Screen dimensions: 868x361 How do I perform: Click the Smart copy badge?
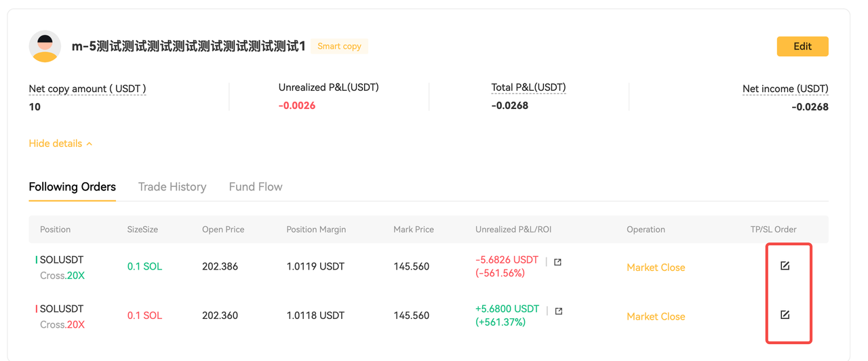point(339,46)
